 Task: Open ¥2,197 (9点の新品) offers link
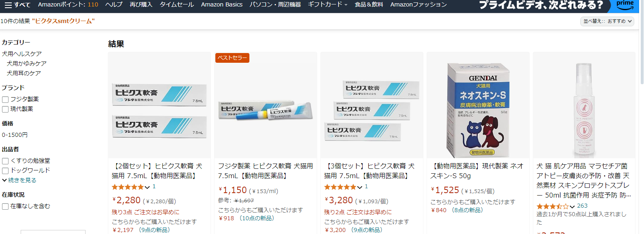coord(141,230)
